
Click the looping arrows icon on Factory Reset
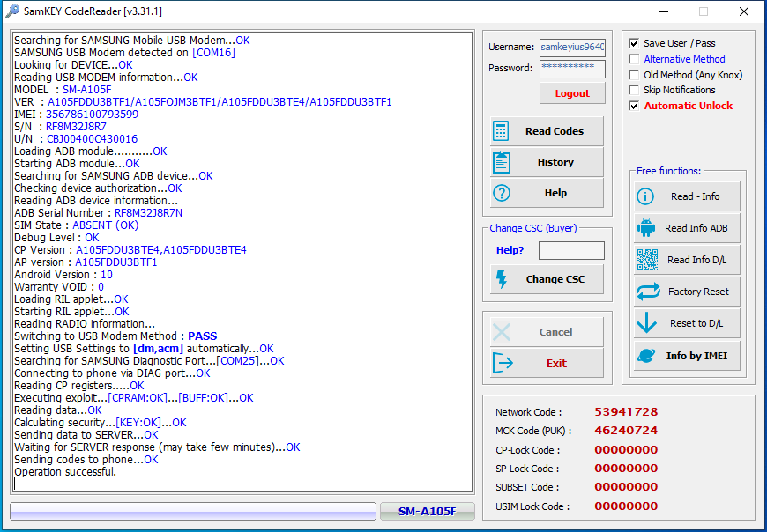point(648,292)
